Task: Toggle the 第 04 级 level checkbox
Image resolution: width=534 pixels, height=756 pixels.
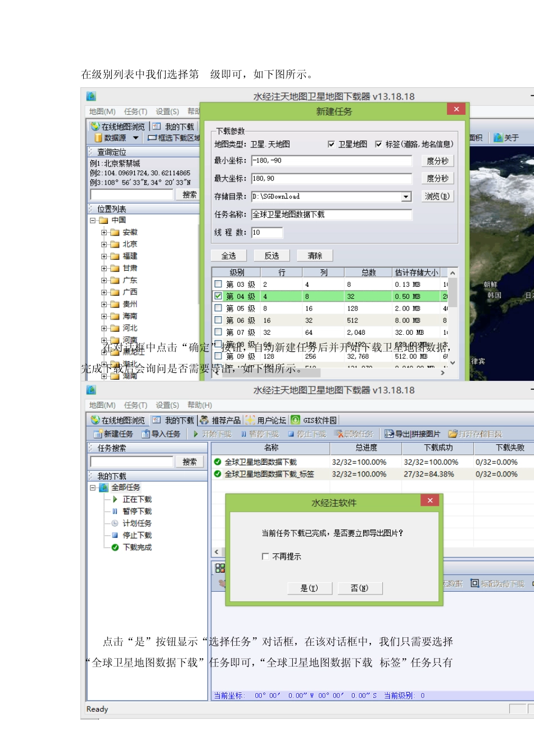Action: (218, 296)
